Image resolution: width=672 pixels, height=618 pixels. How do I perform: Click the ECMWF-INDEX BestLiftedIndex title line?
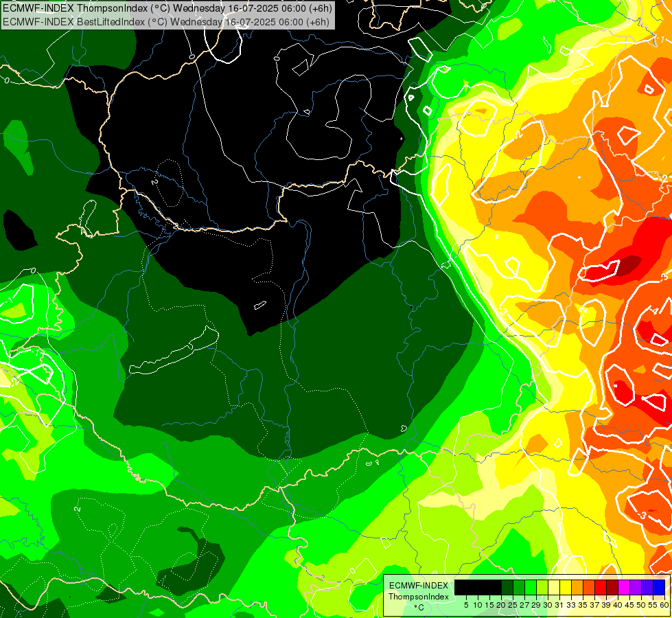166,22
